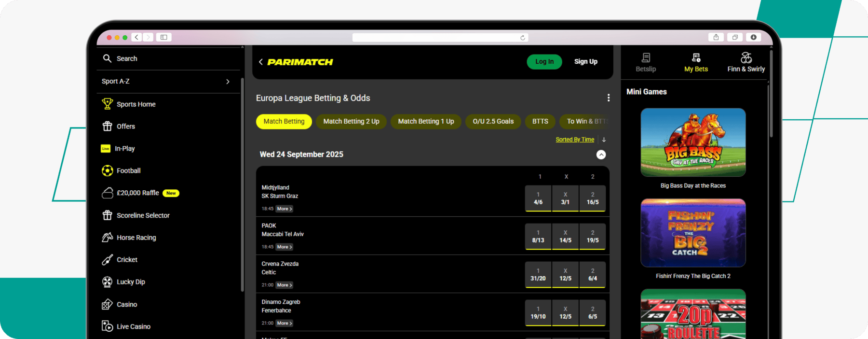Bet on Midtjylland win at 4/6
The width and height of the screenshot is (868, 339).
pos(538,198)
